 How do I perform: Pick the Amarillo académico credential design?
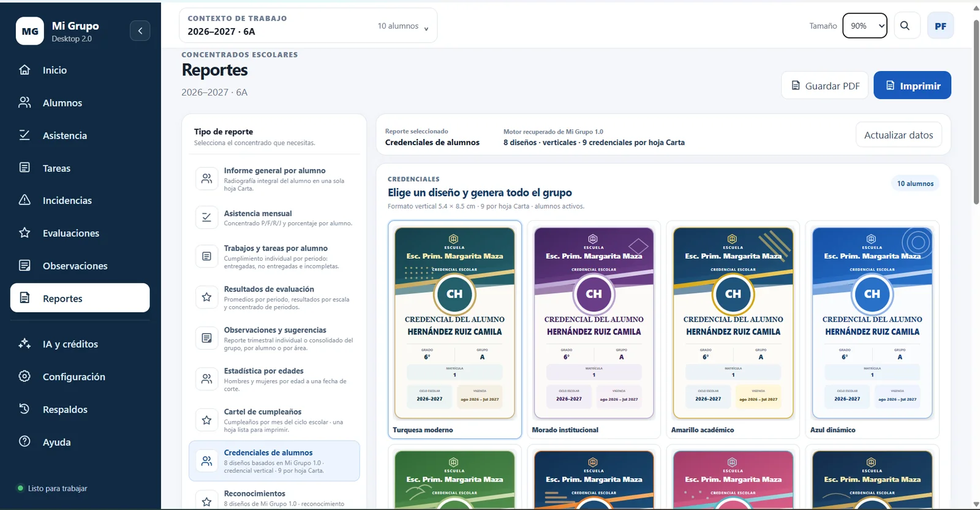point(733,329)
